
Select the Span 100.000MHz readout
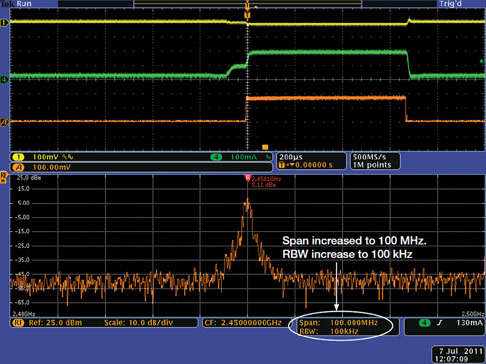click(x=338, y=323)
